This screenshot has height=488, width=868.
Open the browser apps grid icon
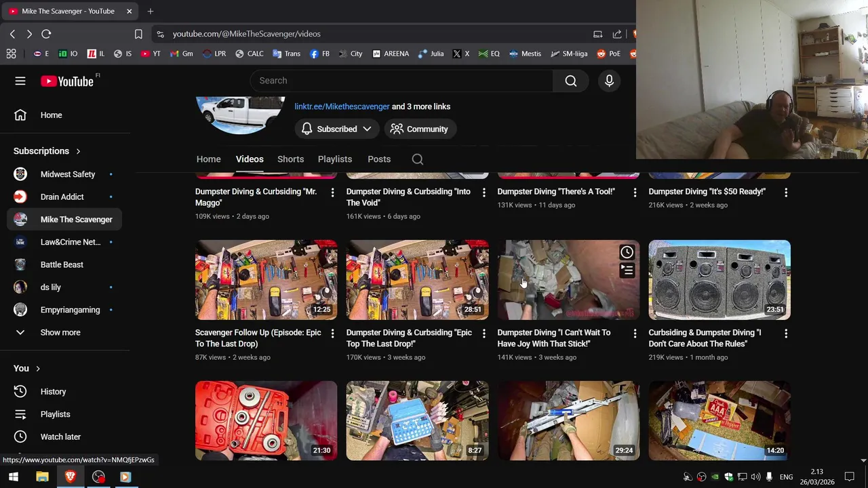(11, 54)
